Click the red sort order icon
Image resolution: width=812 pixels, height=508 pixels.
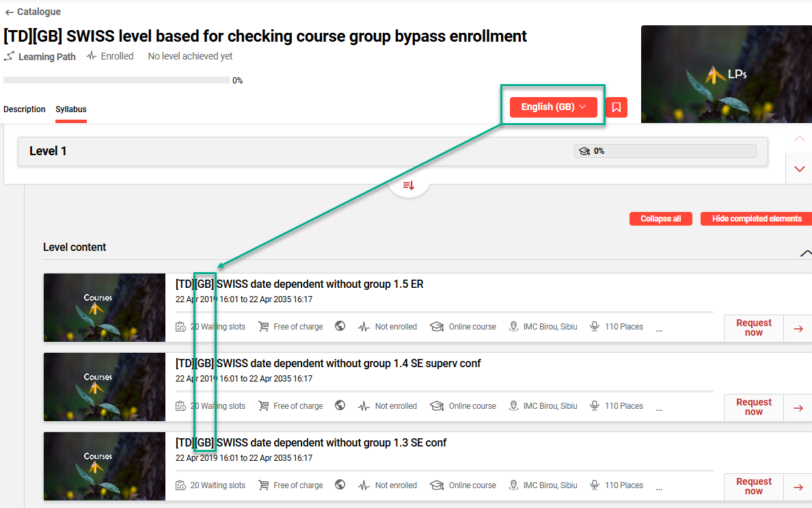click(x=409, y=185)
